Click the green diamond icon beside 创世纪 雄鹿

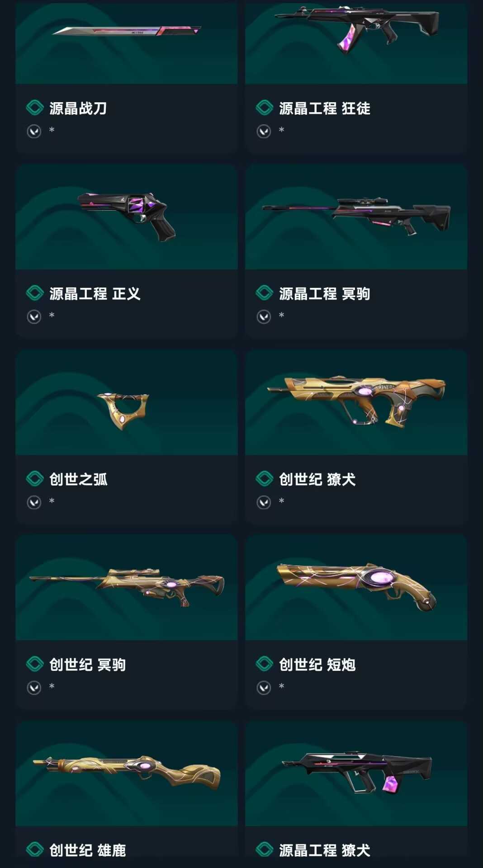35,849
